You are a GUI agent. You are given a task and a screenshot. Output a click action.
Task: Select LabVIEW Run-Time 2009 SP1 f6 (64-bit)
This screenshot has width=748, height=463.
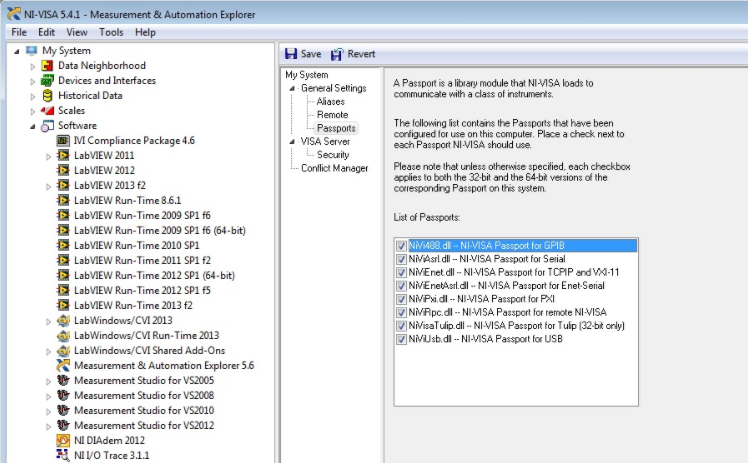point(159,230)
